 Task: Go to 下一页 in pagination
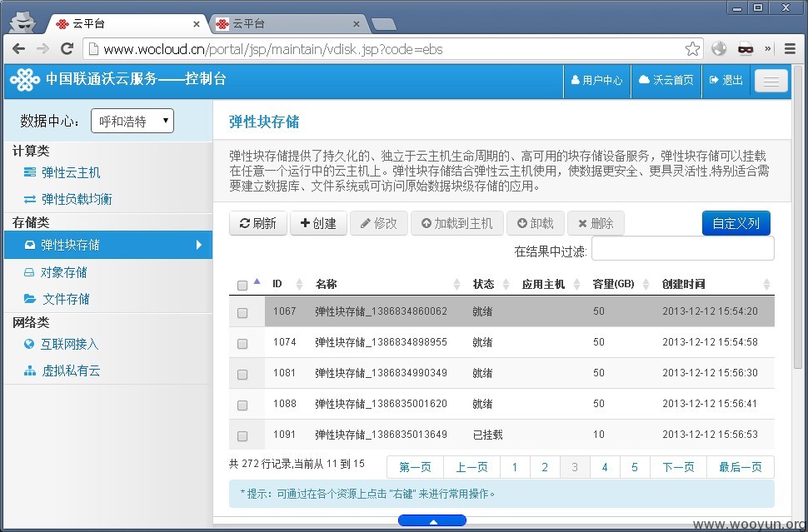pyautogui.click(x=678, y=466)
